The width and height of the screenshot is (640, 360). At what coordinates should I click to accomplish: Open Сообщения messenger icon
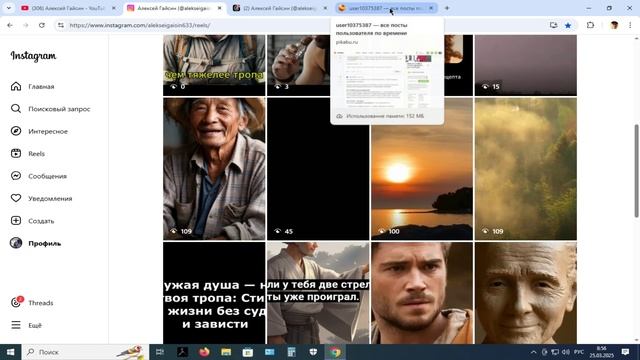pyautogui.click(x=16, y=176)
